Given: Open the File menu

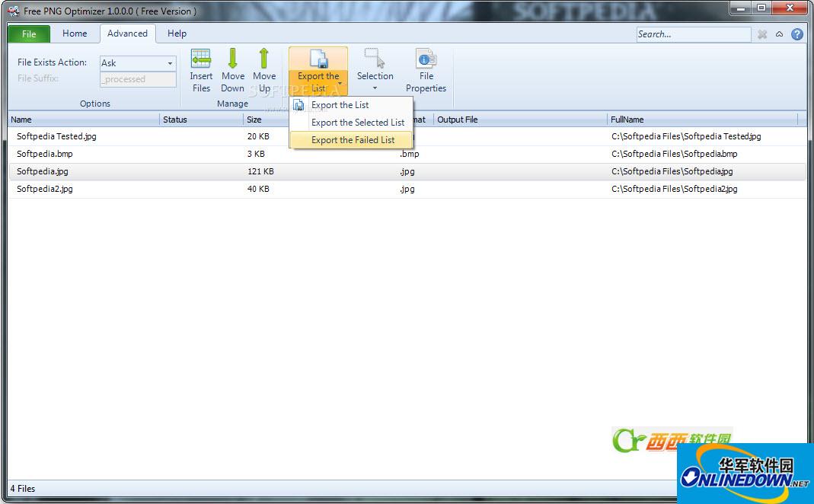Looking at the screenshot, I should (29, 34).
